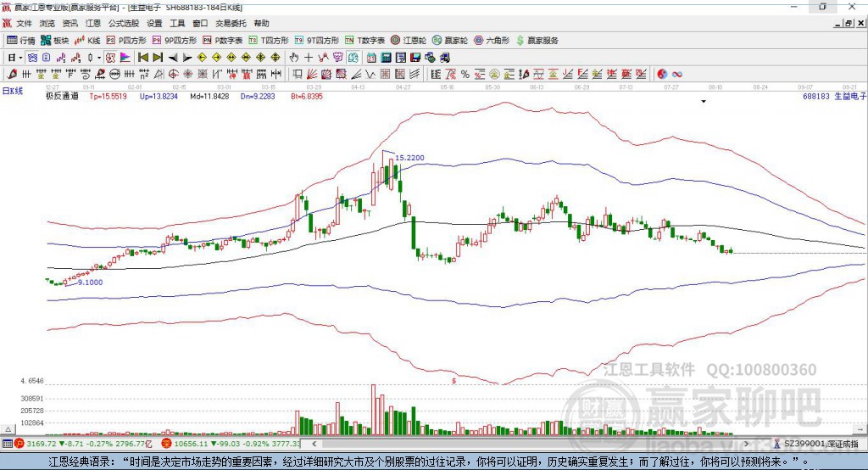Open the T数字表 tool
868x470 pixels.
pos(364,41)
